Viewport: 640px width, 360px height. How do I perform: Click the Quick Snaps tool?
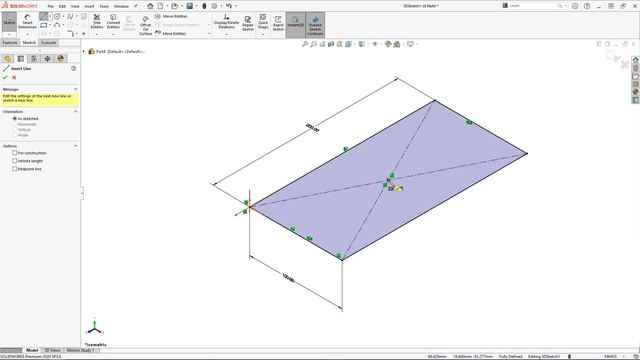pos(263,21)
